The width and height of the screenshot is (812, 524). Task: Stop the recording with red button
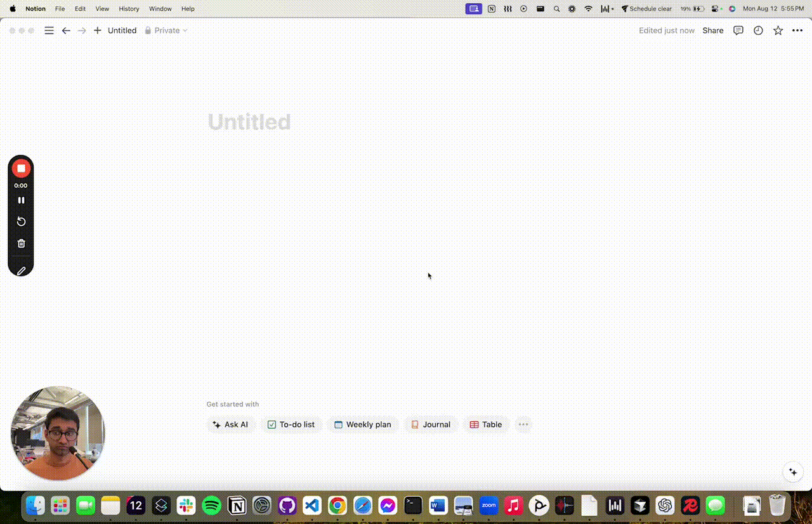click(x=21, y=168)
